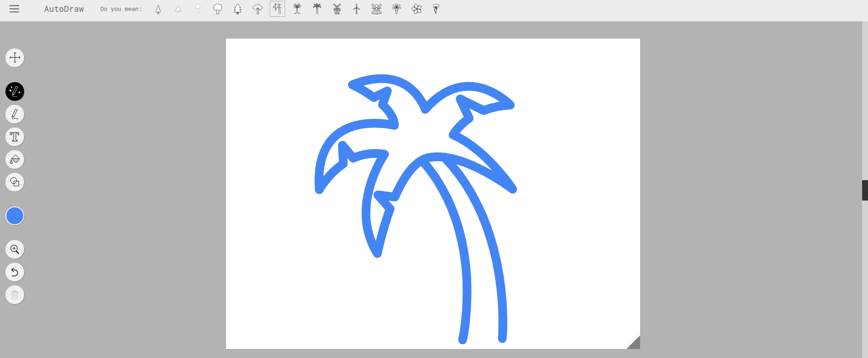The image size is (868, 358).
Task: Click the Delete trash can button
Action: point(15,295)
